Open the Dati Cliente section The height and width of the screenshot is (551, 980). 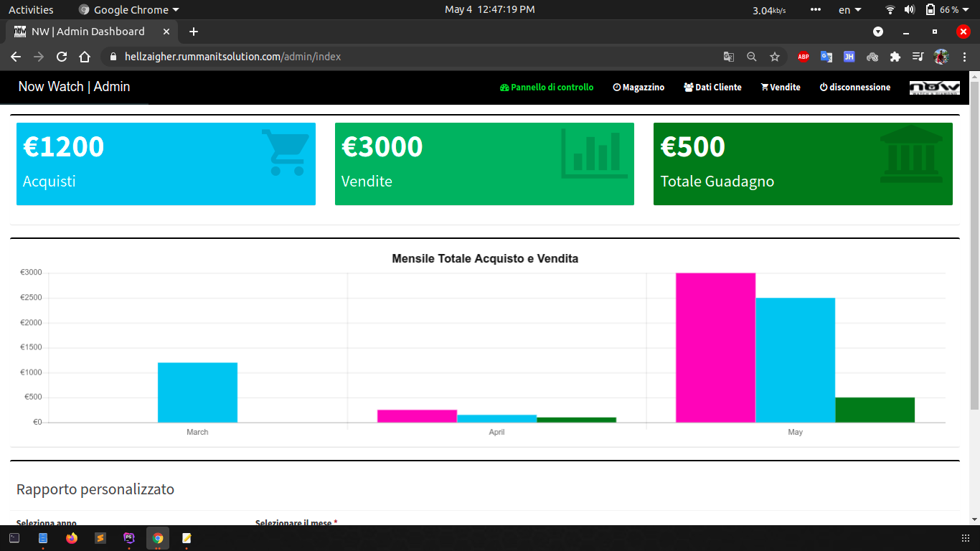[x=712, y=88]
